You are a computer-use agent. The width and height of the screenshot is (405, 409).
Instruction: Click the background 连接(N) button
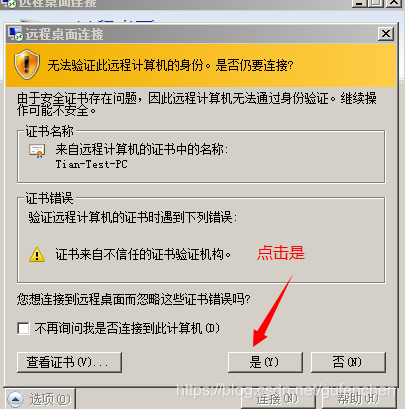(x=277, y=399)
